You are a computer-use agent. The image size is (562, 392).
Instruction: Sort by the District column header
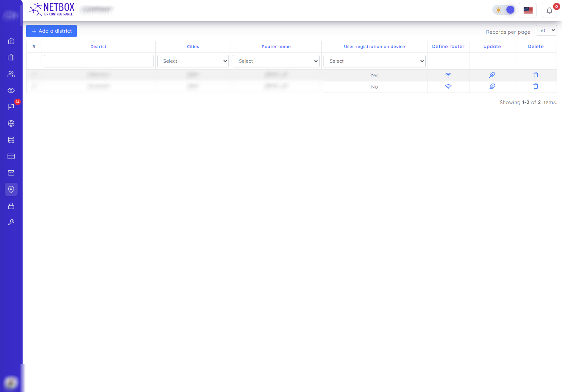coord(98,47)
